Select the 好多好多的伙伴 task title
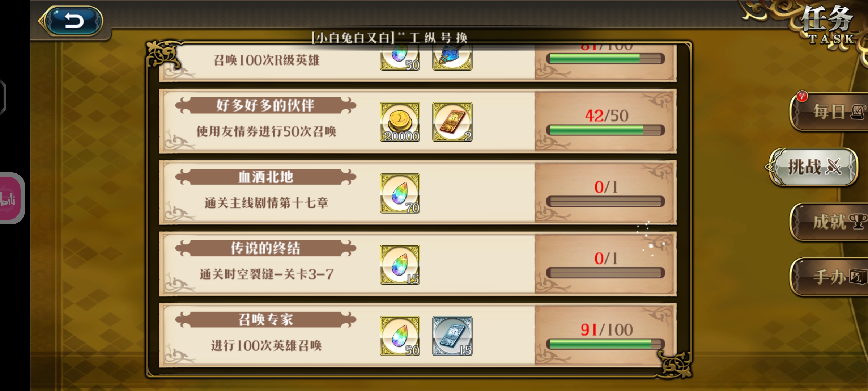Screen dimensions: 868x391 pyautogui.click(x=266, y=106)
